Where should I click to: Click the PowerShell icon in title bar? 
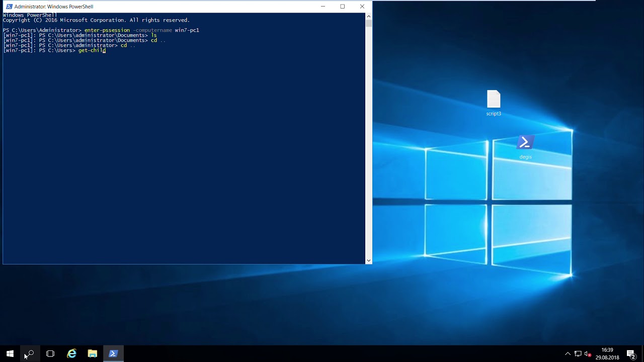coord(9,7)
